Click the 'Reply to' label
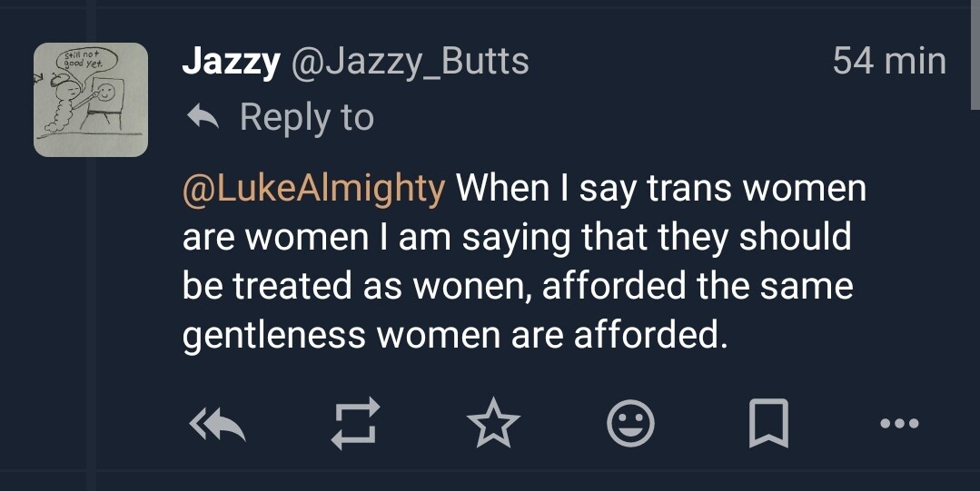 point(306,117)
